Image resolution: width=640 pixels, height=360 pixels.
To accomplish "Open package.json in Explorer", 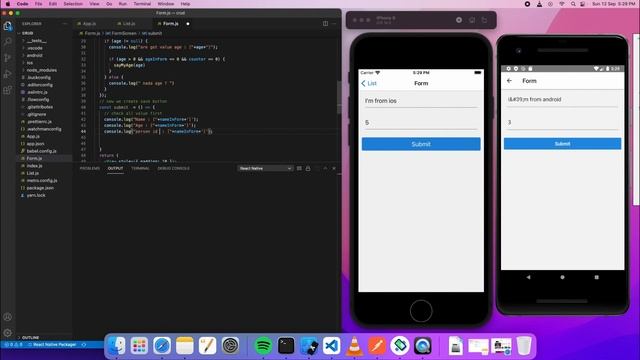I will (x=40, y=188).
